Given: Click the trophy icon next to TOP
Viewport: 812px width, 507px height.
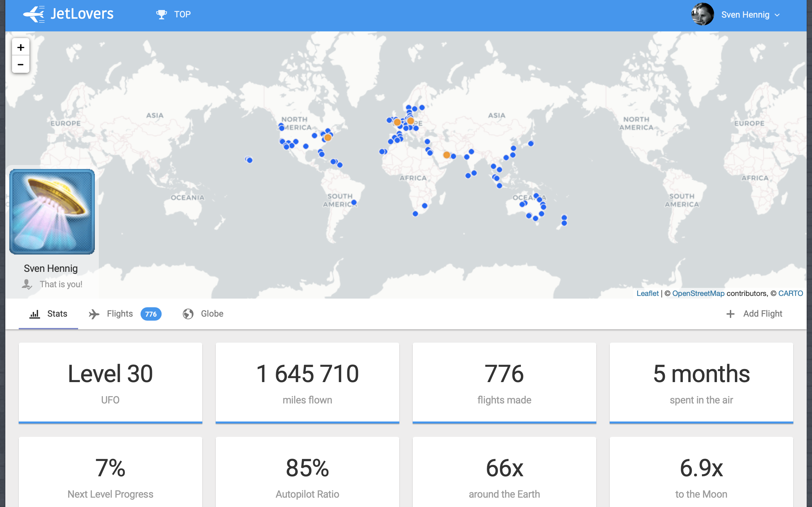Looking at the screenshot, I should 161,14.
